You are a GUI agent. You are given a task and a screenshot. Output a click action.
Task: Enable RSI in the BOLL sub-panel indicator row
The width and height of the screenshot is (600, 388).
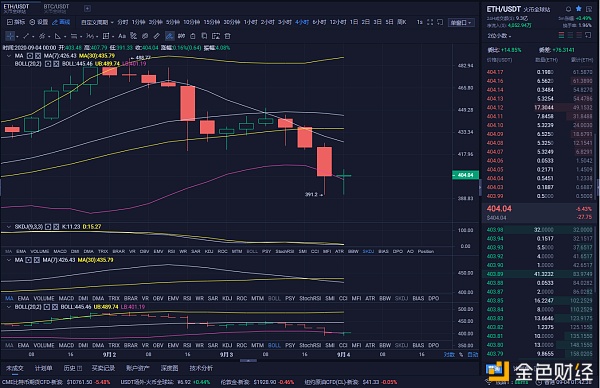[187, 345]
